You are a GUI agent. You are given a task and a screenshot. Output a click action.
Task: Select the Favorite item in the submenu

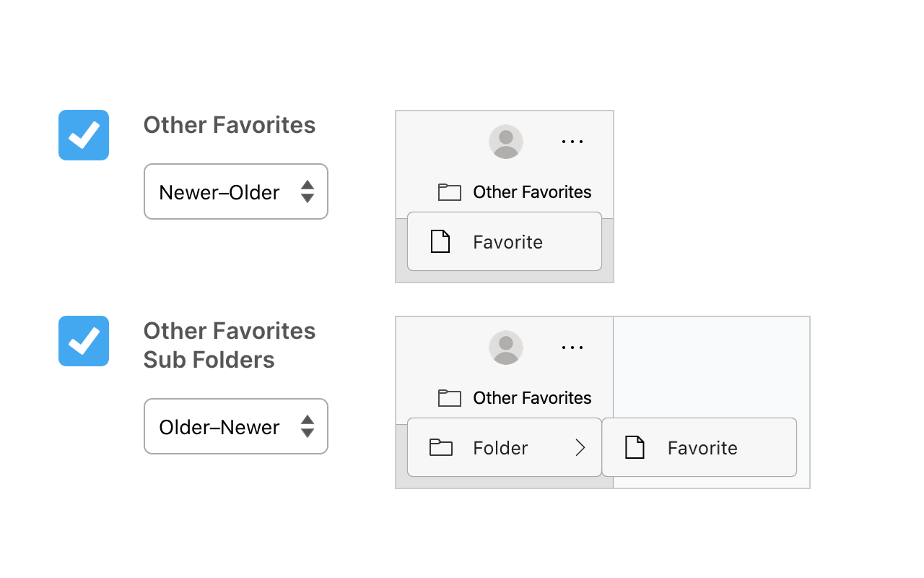coord(702,448)
